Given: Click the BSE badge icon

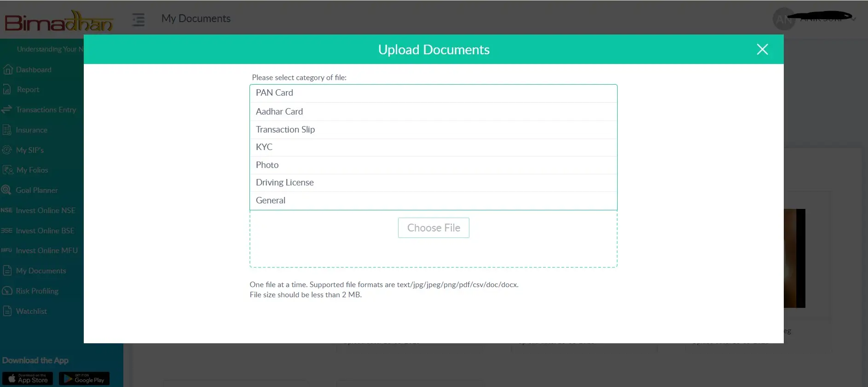Looking at the screenshot, I should point(6,231).
